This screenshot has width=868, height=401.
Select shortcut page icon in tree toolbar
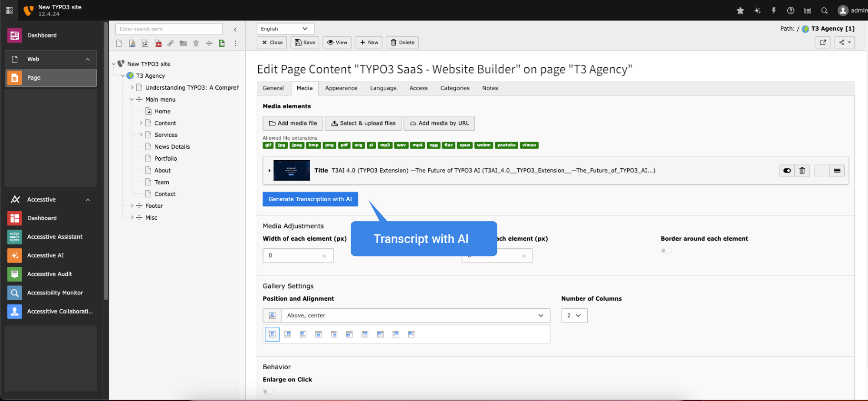click(x=145, y=43)
